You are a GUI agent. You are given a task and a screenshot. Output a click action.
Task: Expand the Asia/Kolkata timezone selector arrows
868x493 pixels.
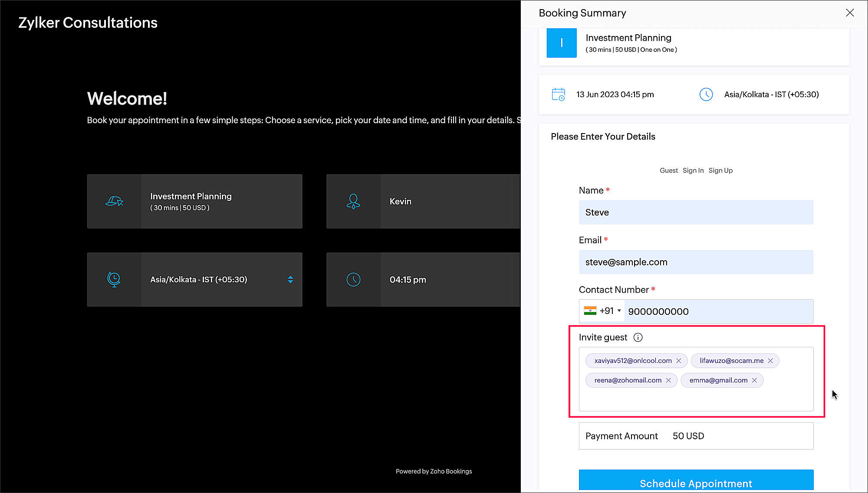tap(290, 280)
